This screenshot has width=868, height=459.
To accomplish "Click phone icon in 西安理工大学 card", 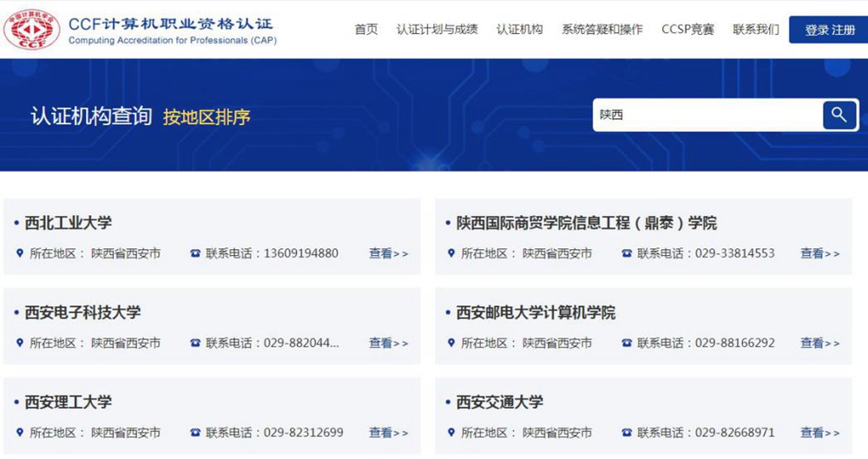I will (x=195, y=432).
